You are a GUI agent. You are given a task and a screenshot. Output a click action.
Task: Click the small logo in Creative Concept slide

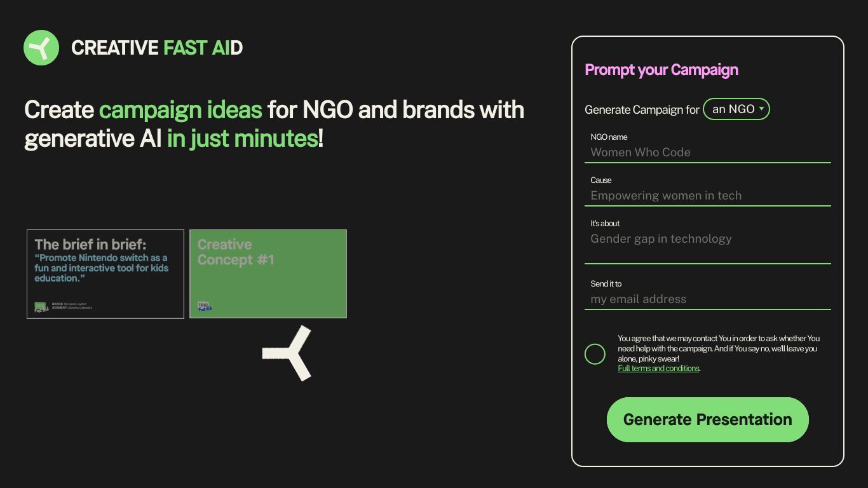tap(205, 306)
